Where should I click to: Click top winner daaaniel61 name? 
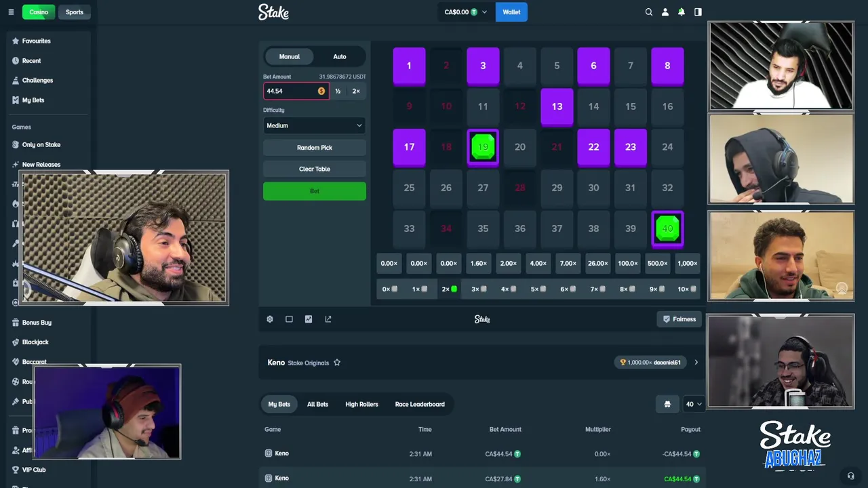coord(667,363)
